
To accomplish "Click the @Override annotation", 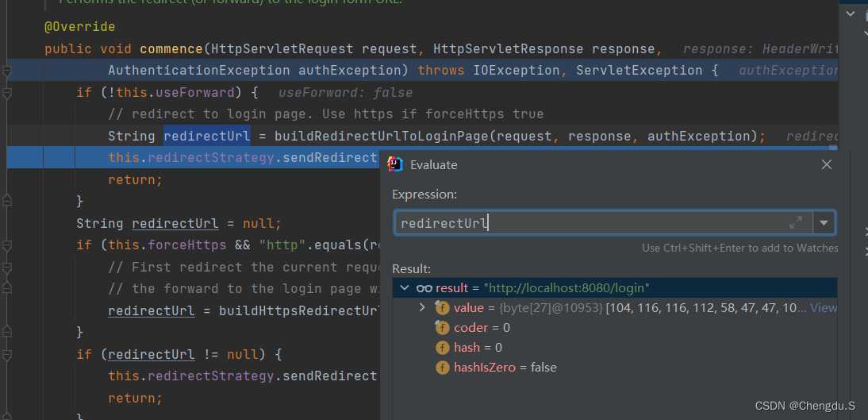I will pyautogui.click(x=79, y=26).
